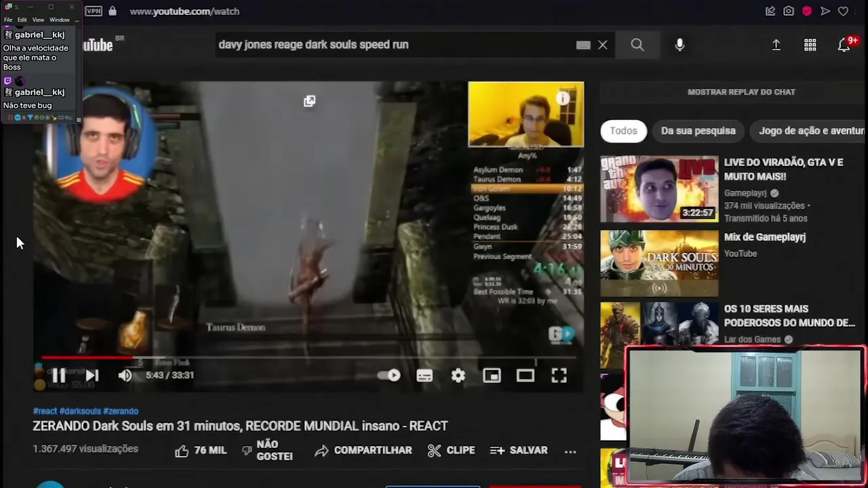Select the Jogo de ação e aventura chip
The height and width of the screenshot is (488, 868).
[x=810, y=131]
